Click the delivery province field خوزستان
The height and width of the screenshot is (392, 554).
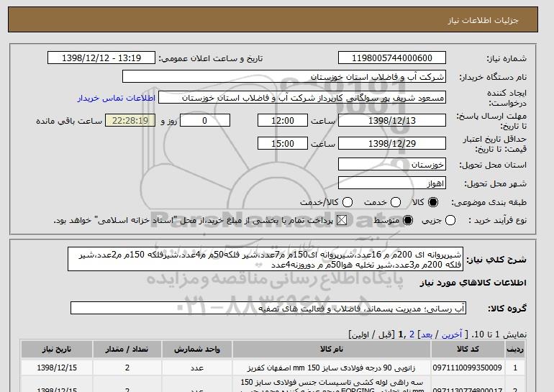(x=392, y=164)
